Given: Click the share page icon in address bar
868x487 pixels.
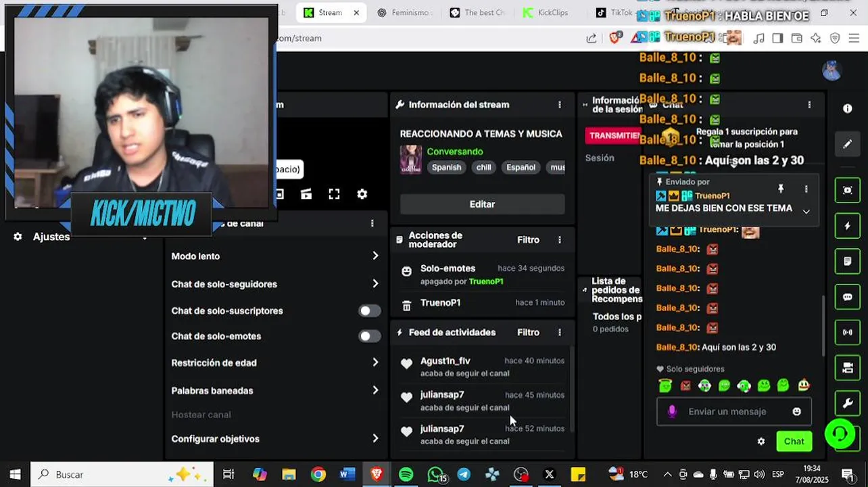Looking at the screenshot, I should 592,39.
